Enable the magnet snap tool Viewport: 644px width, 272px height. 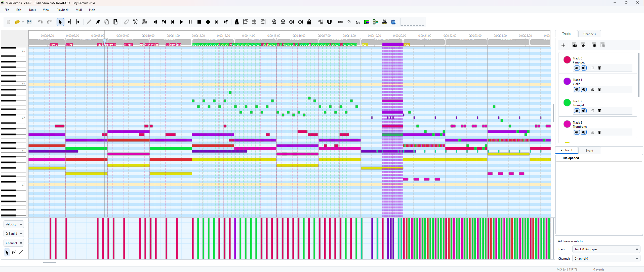[x=329, y=22]
